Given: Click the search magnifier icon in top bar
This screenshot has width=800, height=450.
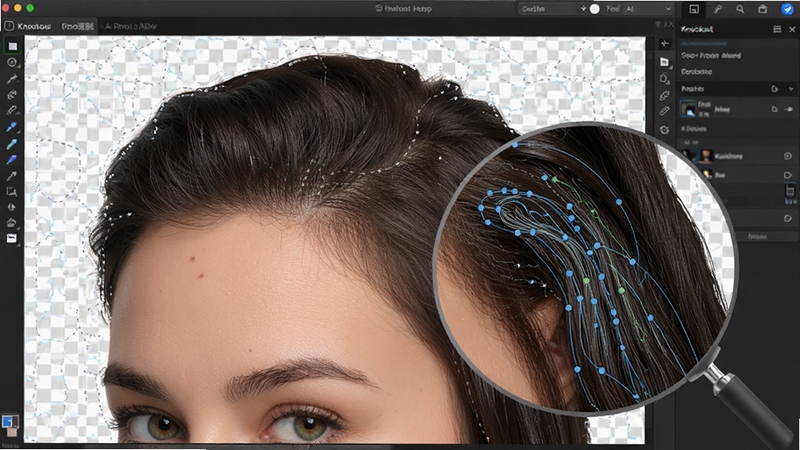Looking at the screenshot, I should 740,9.
